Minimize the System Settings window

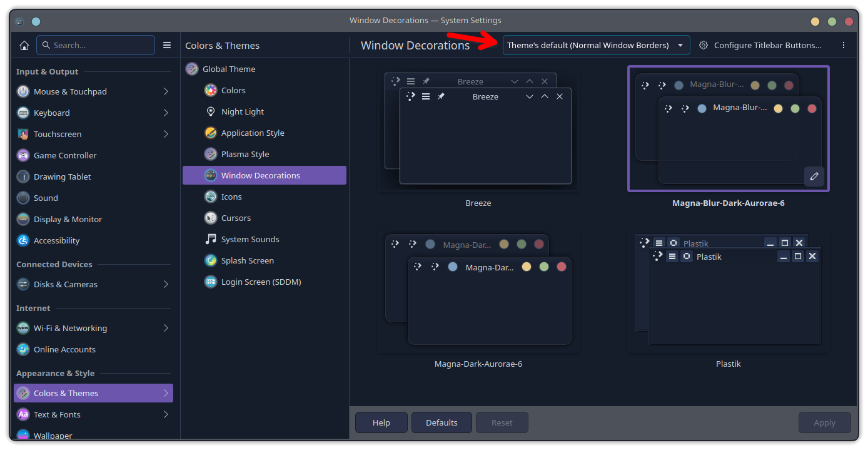pos(815,21)
